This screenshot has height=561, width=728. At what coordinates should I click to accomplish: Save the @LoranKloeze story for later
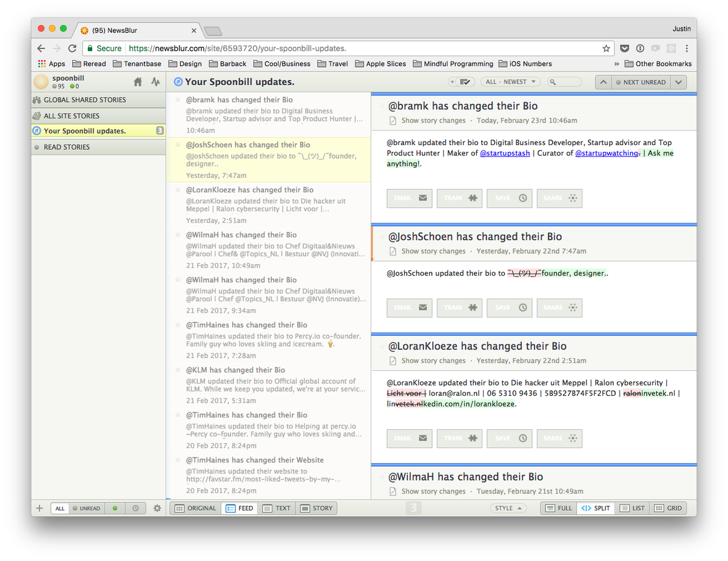coord(510,438)
